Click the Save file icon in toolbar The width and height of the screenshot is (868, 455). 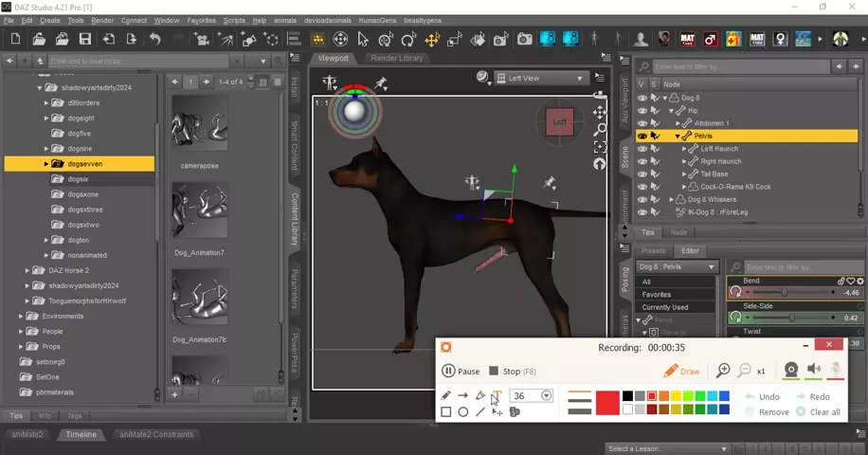coord(85,39)
